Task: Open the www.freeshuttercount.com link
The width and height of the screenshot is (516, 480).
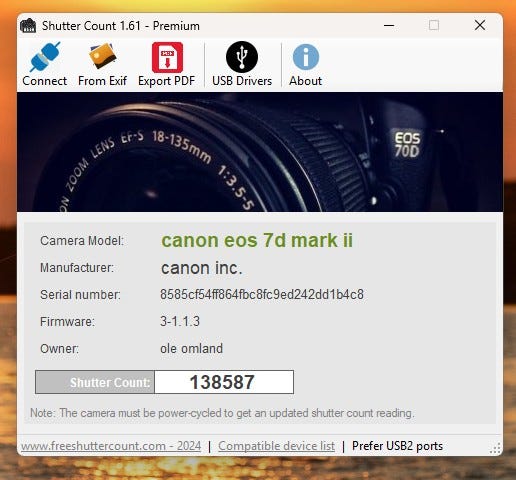Action: coord(111,446)
